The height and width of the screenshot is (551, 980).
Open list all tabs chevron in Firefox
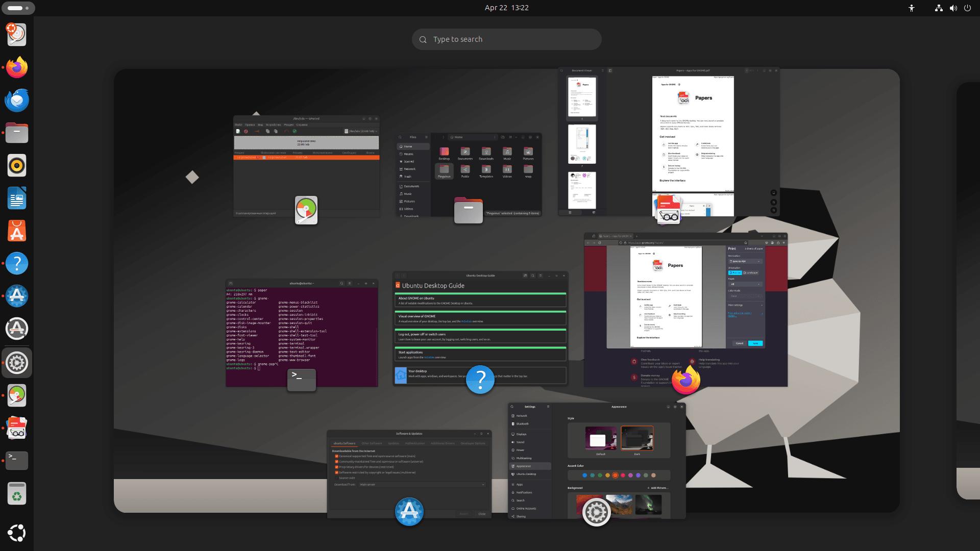762,236
